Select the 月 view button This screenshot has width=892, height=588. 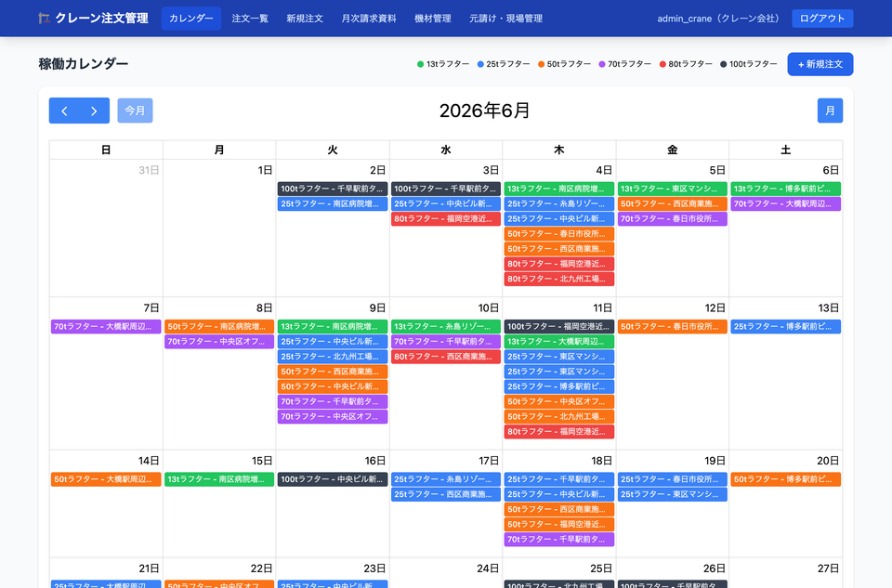[x=830, y=111]
